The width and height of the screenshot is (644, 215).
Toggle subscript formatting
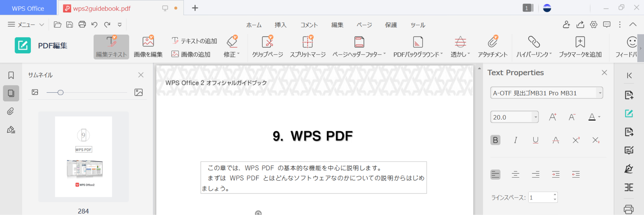[596, 140]
